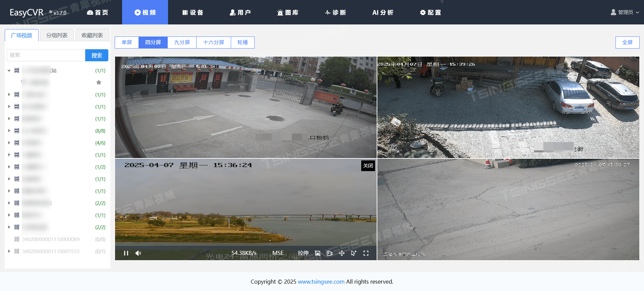644x291 pixels.
Task: Favorite the channel with star icon
Action: (x=99, y=82)
